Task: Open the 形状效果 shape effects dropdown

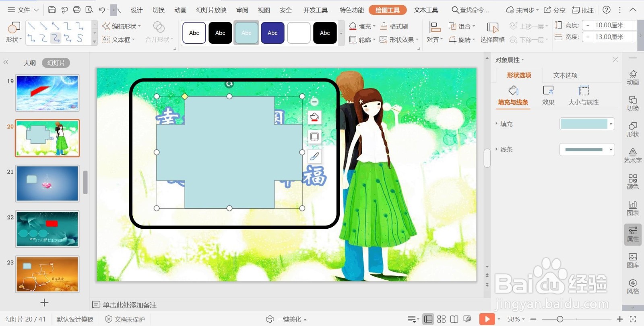Action: coord(399,40)
